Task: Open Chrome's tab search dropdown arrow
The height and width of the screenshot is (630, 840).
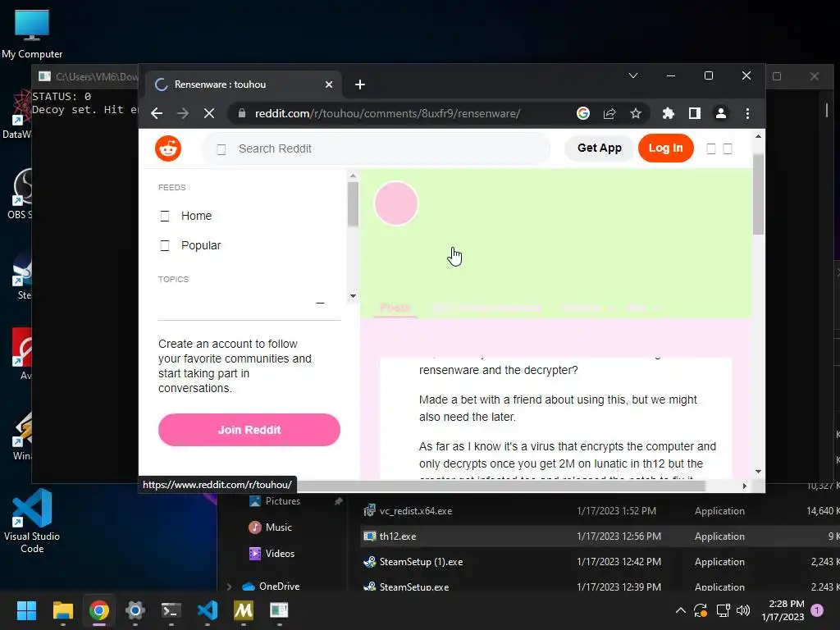Action: point(633,75)
